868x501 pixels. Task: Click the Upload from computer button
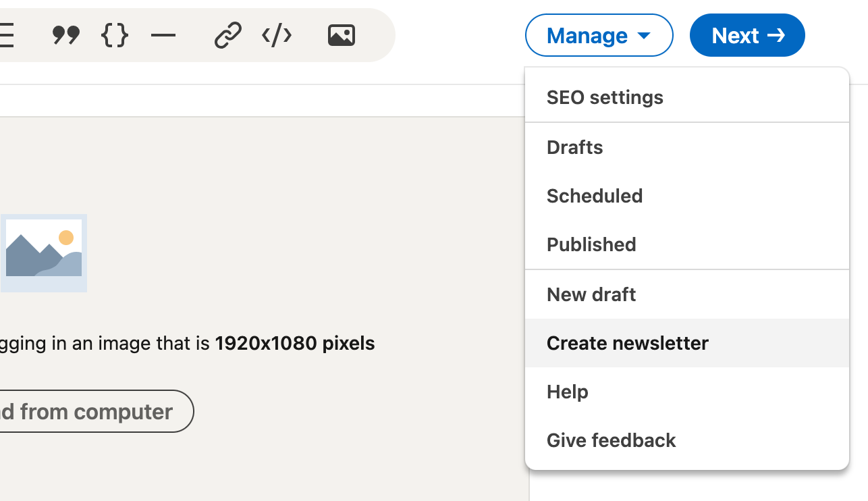94,411
